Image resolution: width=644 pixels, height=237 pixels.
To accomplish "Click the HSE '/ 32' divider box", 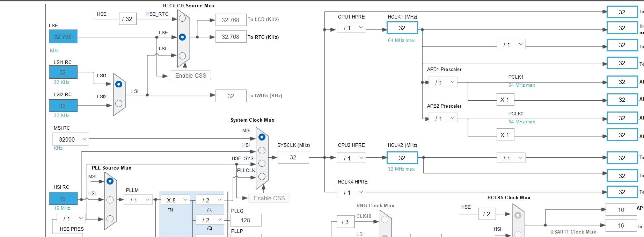I will tap(128, 19).
